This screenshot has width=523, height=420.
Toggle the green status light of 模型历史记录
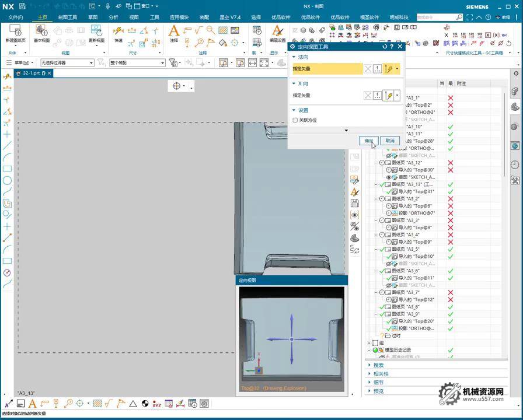pos(375,350)
